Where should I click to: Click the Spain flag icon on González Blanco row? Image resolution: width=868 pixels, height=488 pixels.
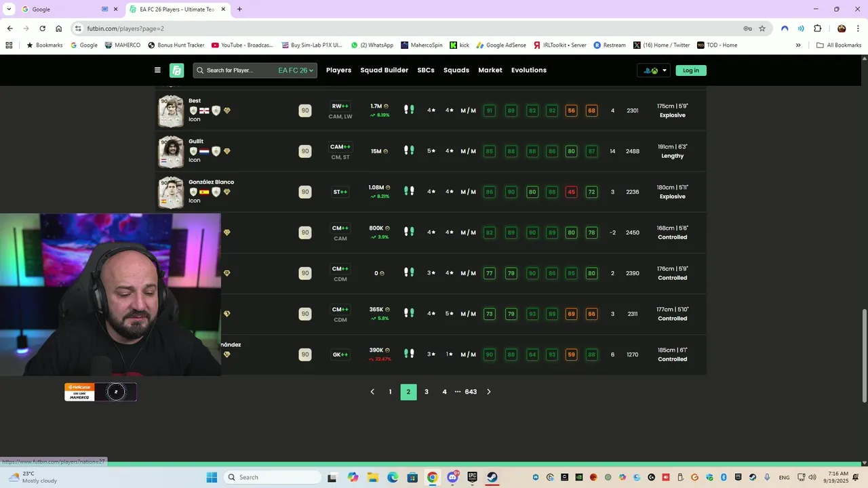(204, 192)
